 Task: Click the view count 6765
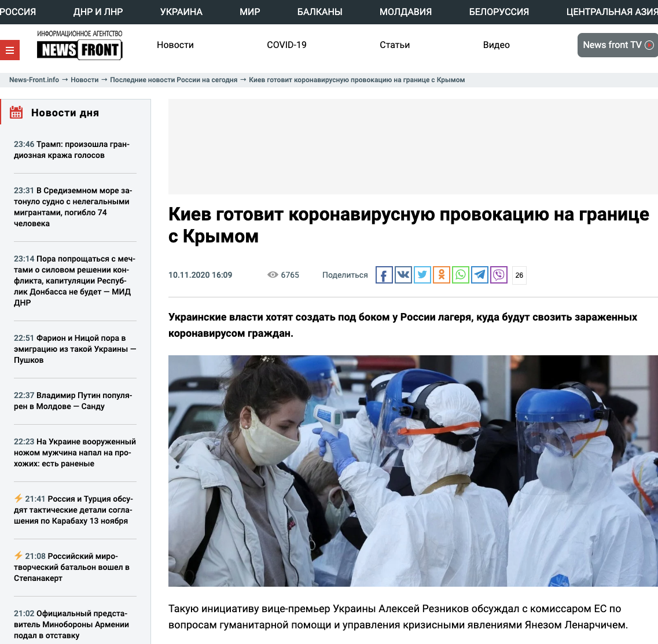[290, 275]
